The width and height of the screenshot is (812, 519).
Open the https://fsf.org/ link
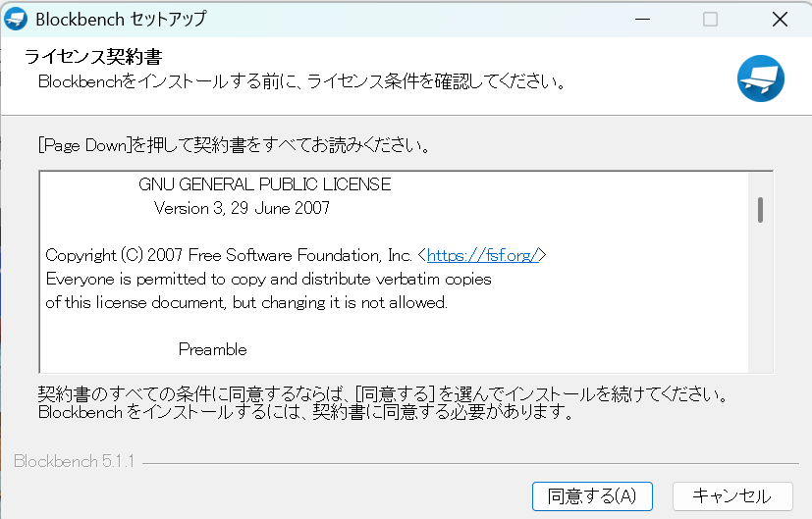480,255
